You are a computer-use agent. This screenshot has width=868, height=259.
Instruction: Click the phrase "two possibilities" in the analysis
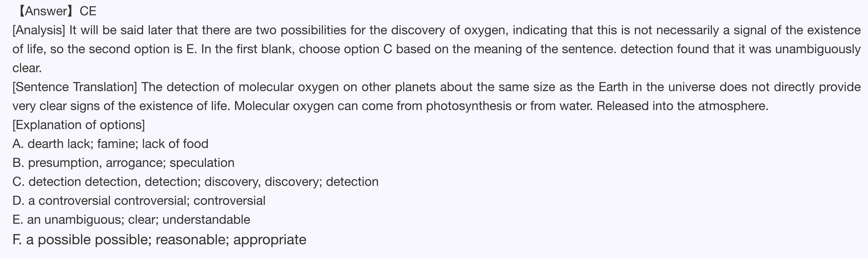pyautogui.click(x=301, y=30)
